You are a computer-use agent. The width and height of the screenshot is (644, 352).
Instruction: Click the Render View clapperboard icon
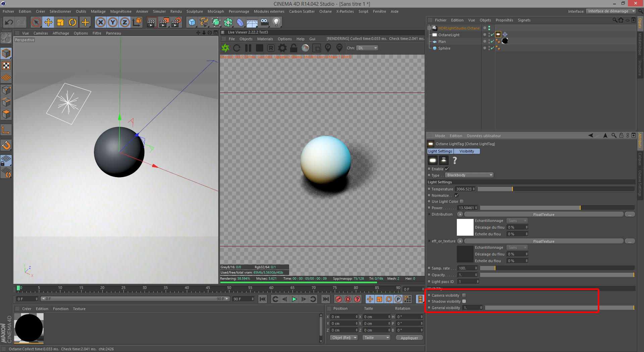[x=151, y=22]
